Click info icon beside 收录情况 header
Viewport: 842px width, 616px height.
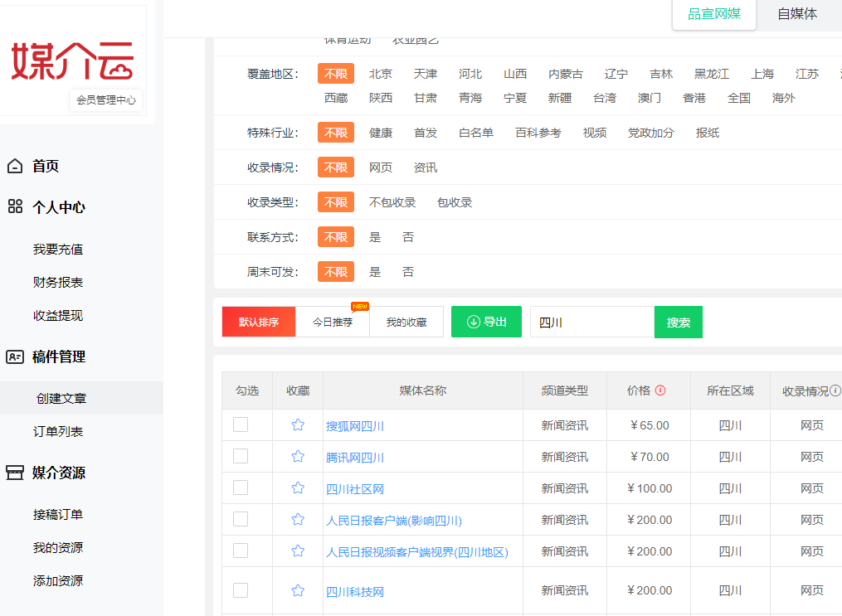coord(835,390)
